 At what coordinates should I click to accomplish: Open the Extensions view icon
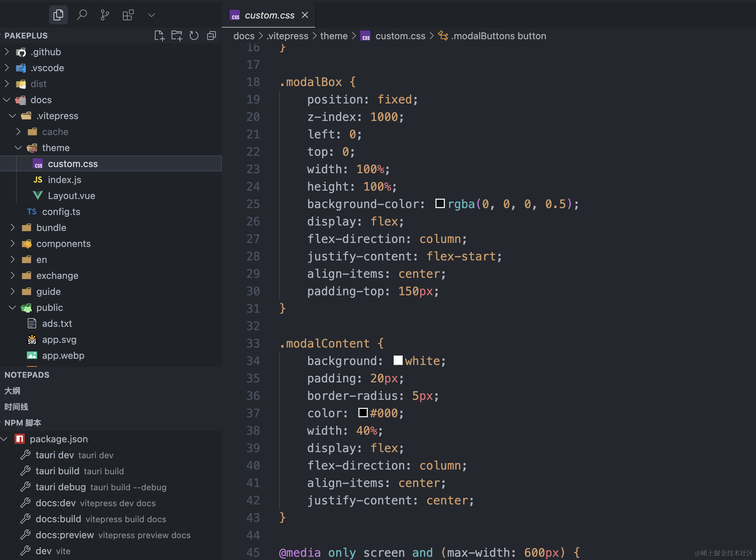[x=128, y=15]
